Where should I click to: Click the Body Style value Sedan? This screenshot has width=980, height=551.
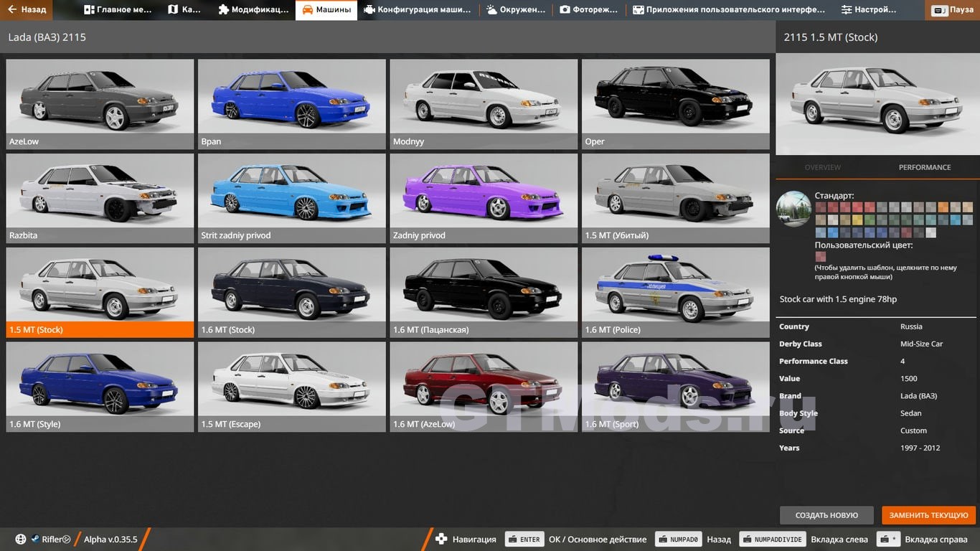click(x=911, y=413)
